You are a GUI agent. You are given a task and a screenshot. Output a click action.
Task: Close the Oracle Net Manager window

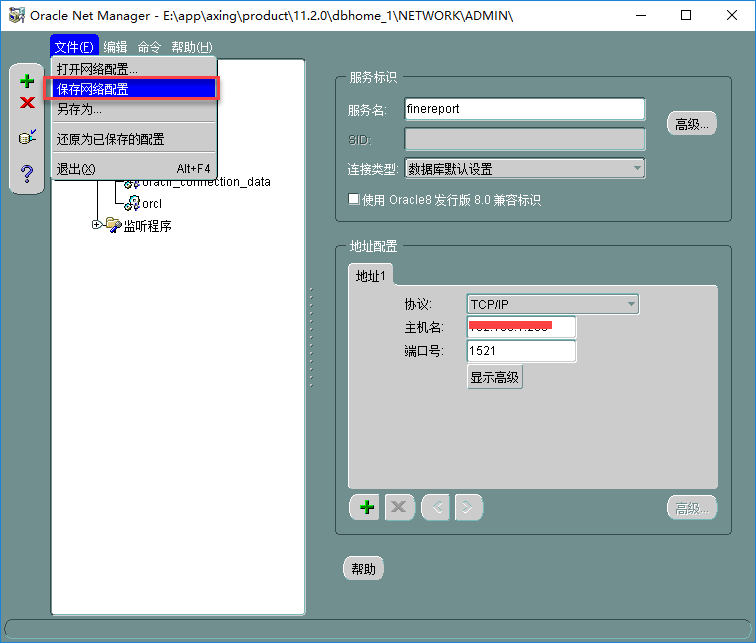pyautogui.click(x=731, y=15)
